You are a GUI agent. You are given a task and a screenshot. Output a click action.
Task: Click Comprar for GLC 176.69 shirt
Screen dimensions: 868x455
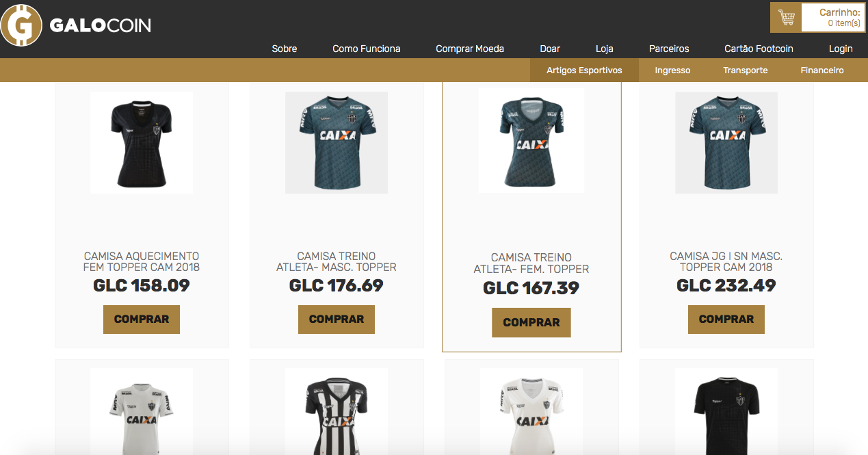(337, 320)
